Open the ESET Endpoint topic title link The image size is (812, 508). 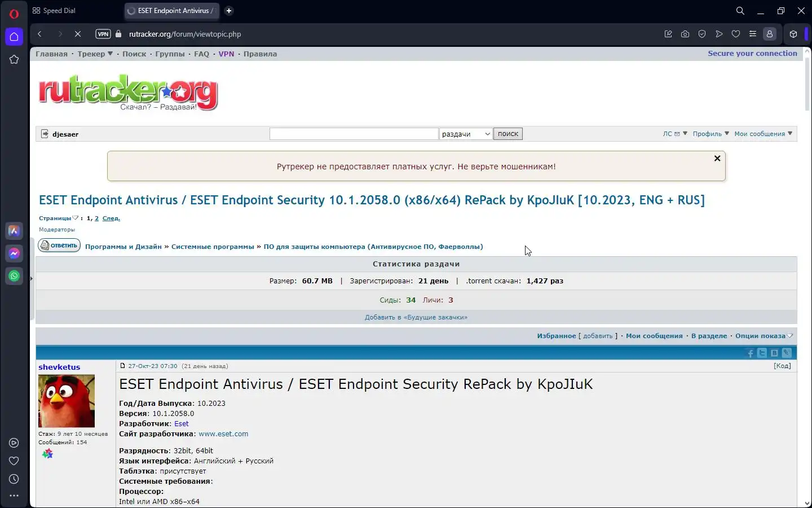coord(372,200)
